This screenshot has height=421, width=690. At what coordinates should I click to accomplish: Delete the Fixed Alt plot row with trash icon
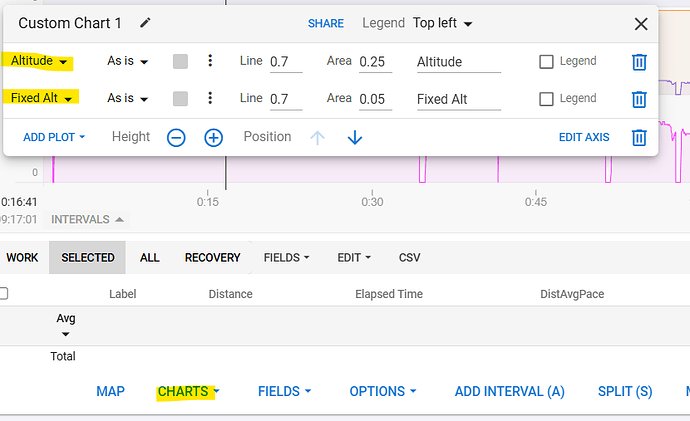pos(639,99)
